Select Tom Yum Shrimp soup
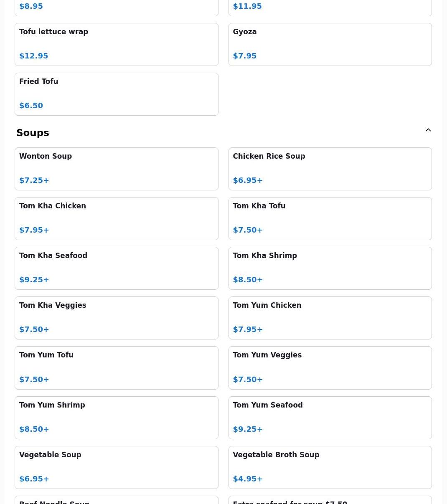This screenshot has height=504, width=447. pos(116,418)
